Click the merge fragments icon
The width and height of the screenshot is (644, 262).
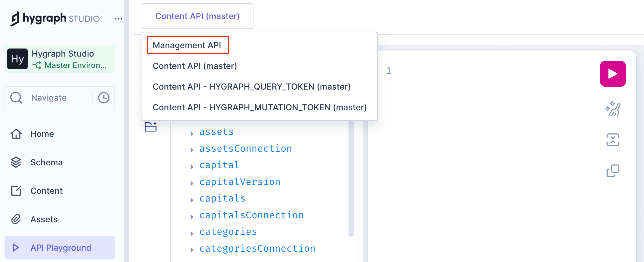tap(613, 140)
